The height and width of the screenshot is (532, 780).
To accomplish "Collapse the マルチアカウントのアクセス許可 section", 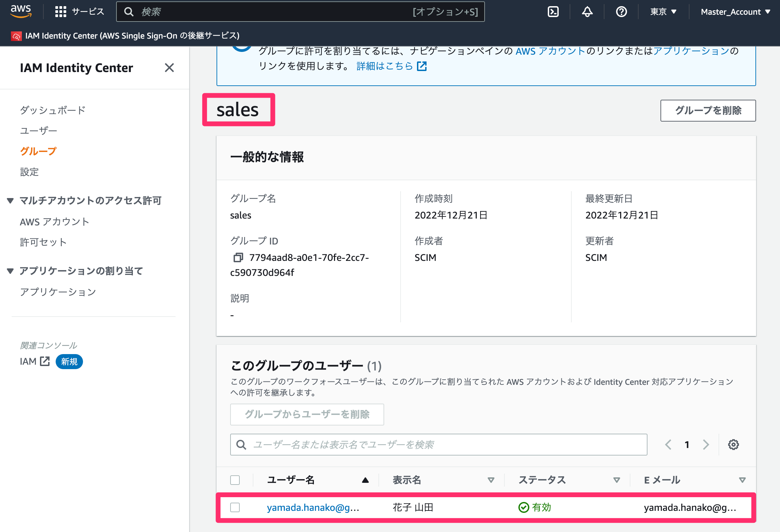I will (11, 200).
